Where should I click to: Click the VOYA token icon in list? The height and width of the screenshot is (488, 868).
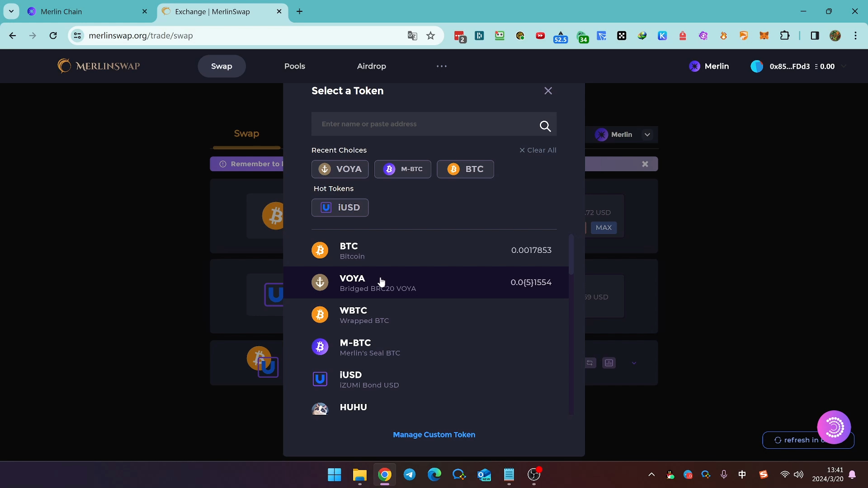[321, 282]
